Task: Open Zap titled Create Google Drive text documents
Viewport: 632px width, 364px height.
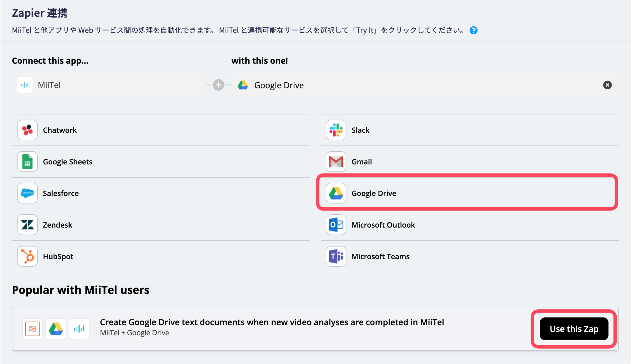Action: (x=272, y=322)
